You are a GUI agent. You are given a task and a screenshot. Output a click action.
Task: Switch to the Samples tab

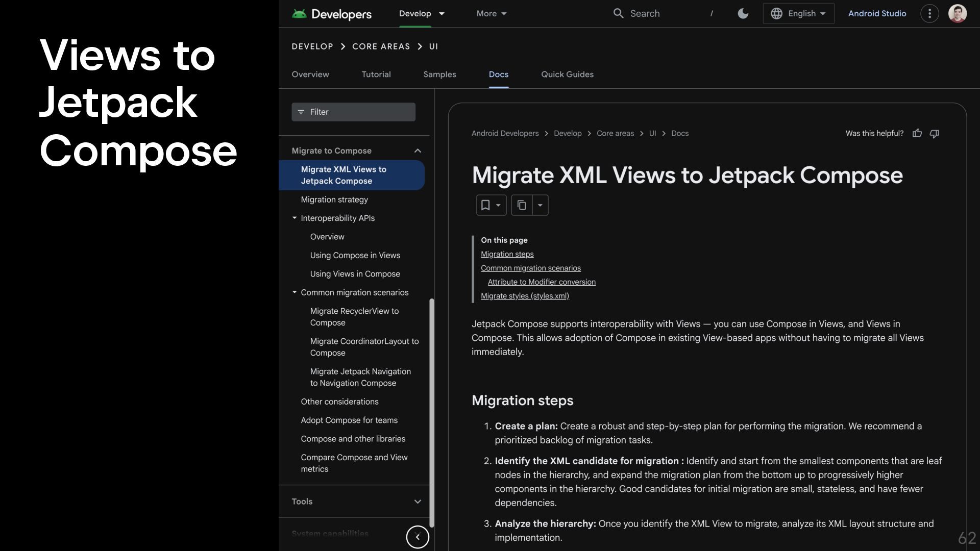(x=439, y=74)
